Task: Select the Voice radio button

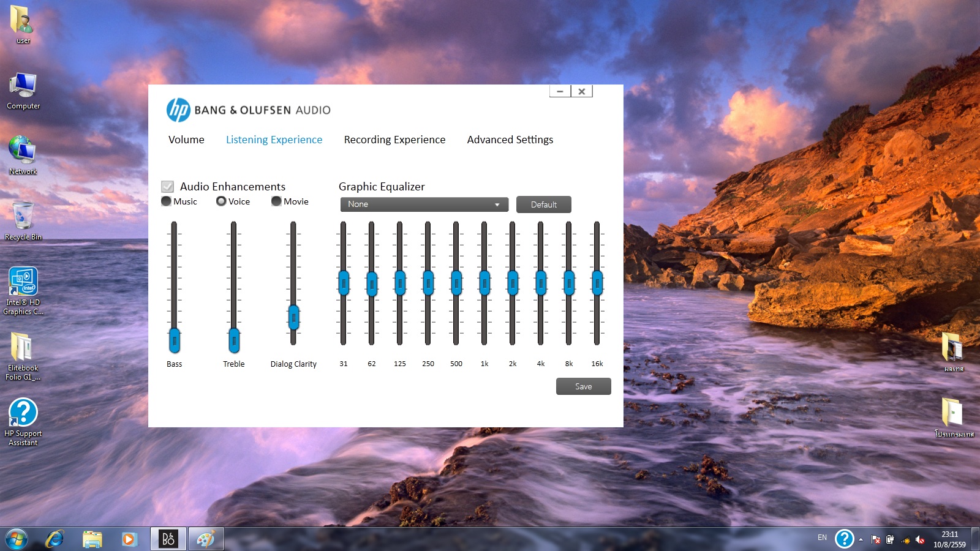Action: pos(221,201)
